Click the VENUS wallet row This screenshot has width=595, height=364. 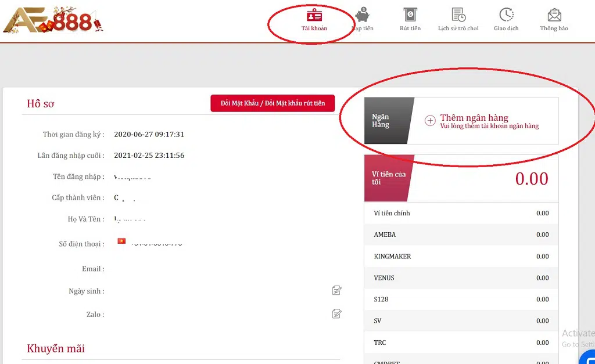(x=461, y=277)
